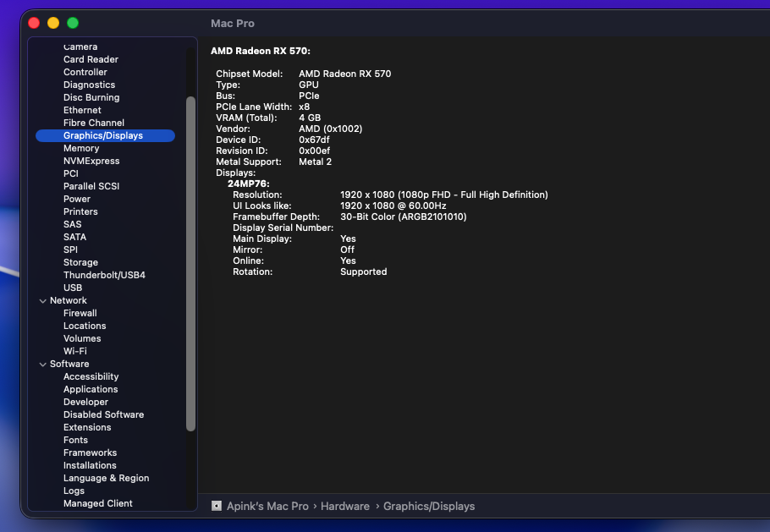The image size is (770, 532).
Task: Open PCI hardware entry
Action: [x=71, y=173]
